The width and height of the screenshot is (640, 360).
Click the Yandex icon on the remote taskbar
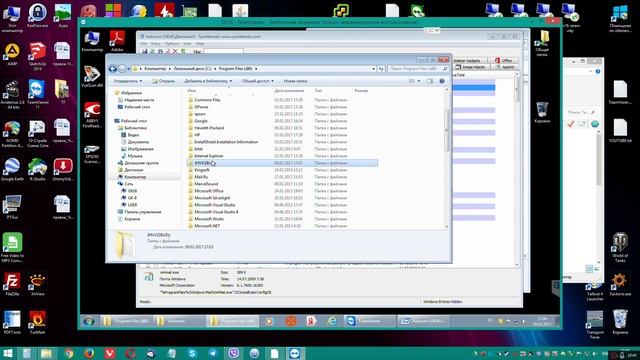click(x=311, y=321)
